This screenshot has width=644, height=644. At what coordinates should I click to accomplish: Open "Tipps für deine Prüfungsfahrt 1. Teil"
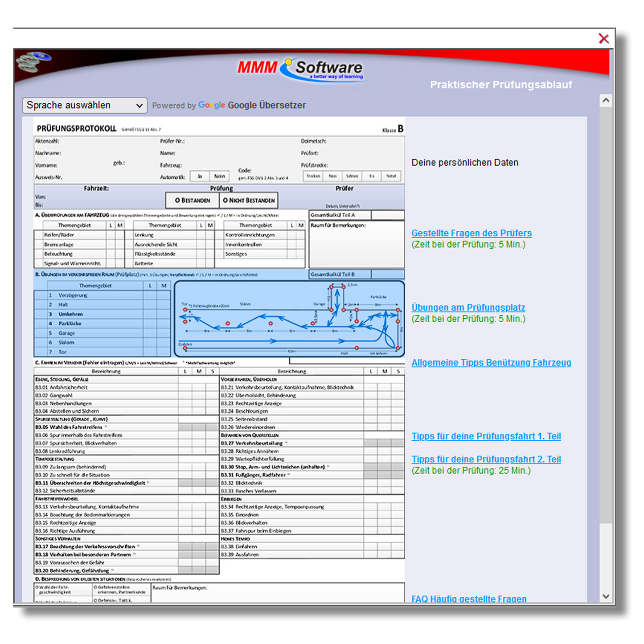point(486,436)
